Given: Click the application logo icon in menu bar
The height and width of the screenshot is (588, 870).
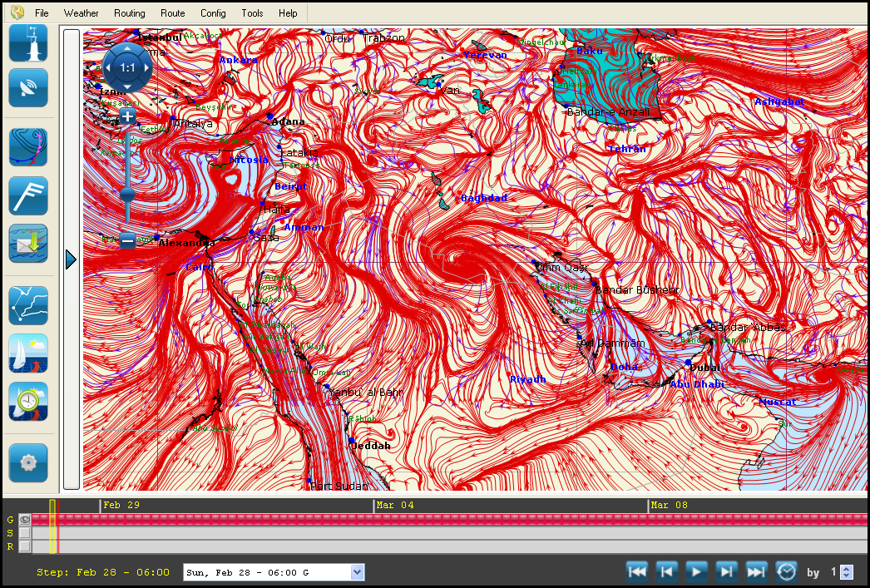Looking at the screenshot, I should (17, 12).
